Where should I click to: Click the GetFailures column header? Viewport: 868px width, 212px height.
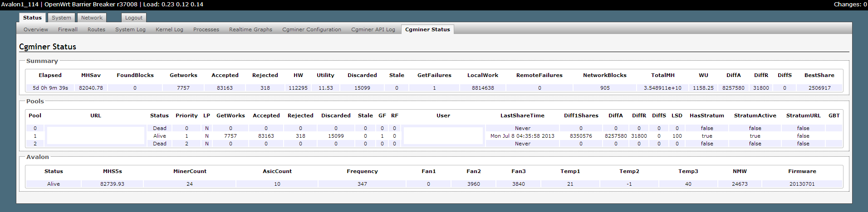(x=434, y=75)
